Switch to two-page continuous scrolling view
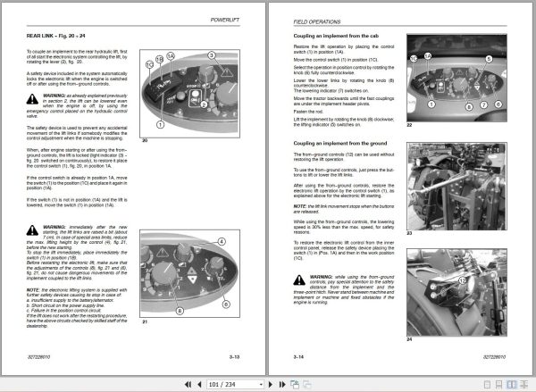Viewport: 536px width, 392px height. click(x=523, y=385)
